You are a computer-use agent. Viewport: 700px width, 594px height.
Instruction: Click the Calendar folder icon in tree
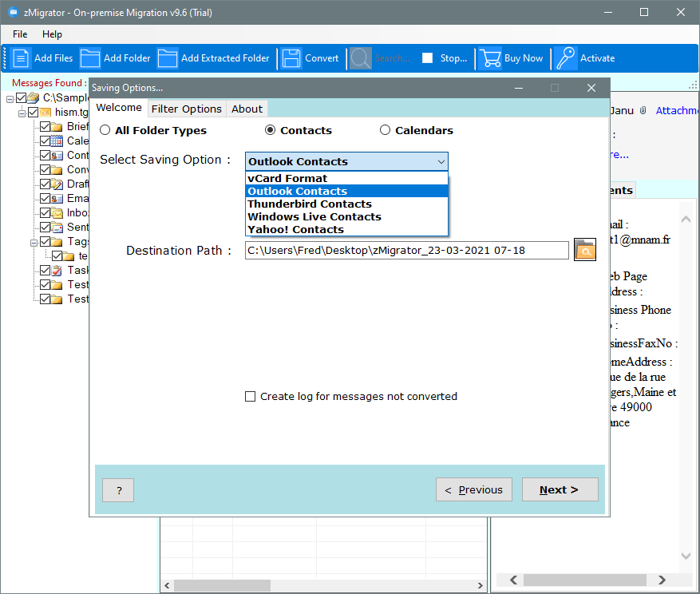point(57,141)
